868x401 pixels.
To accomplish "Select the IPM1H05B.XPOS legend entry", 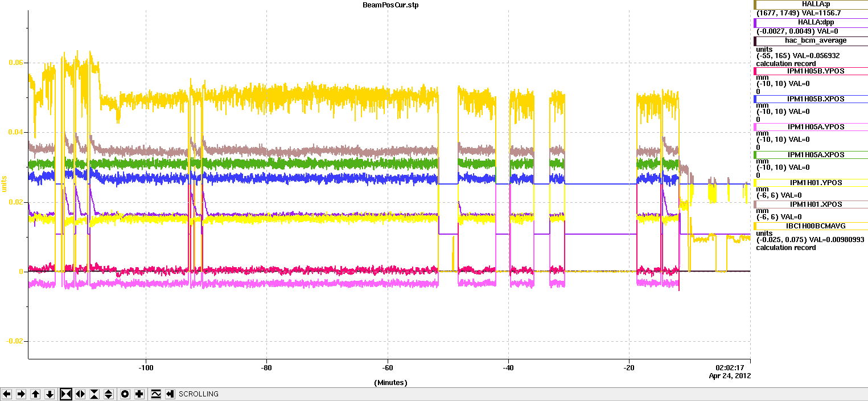I will click(x=811, y=99).
